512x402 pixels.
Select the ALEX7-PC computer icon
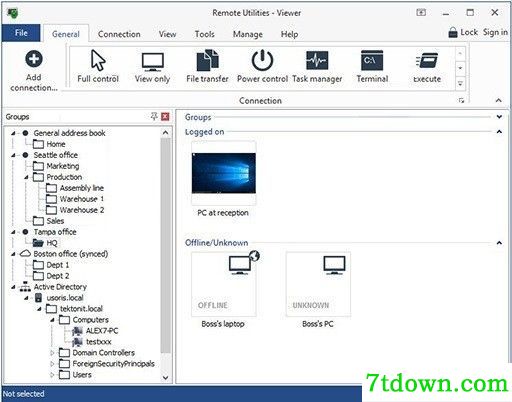point(77,331)
